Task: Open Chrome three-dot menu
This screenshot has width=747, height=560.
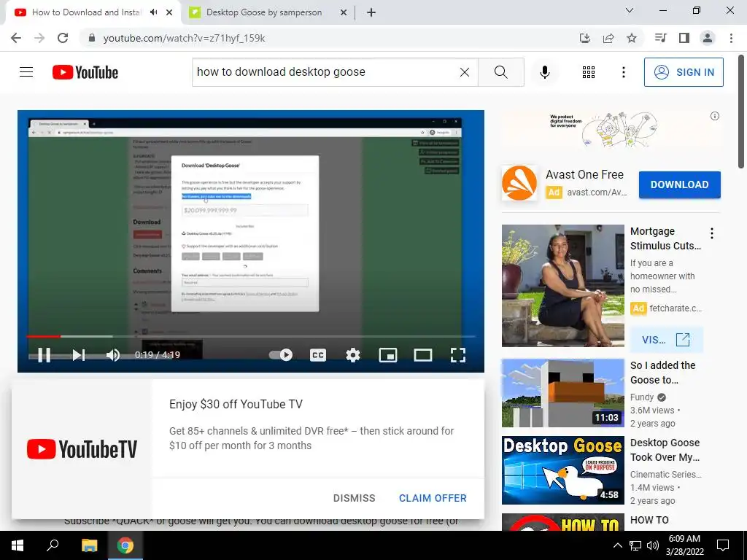Action: pyautogui.click(x=731, y=38)
